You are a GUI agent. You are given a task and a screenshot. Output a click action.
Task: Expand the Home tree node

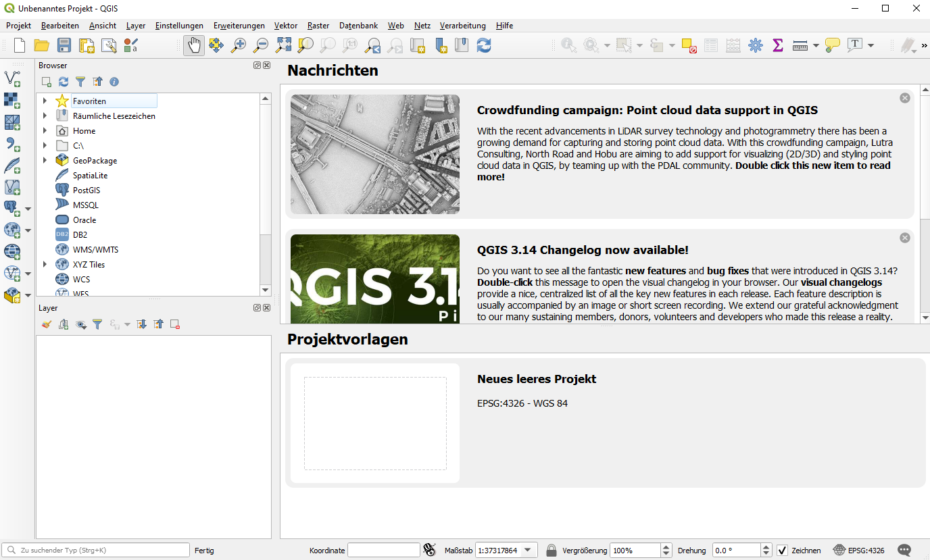(x=45, y=130)
